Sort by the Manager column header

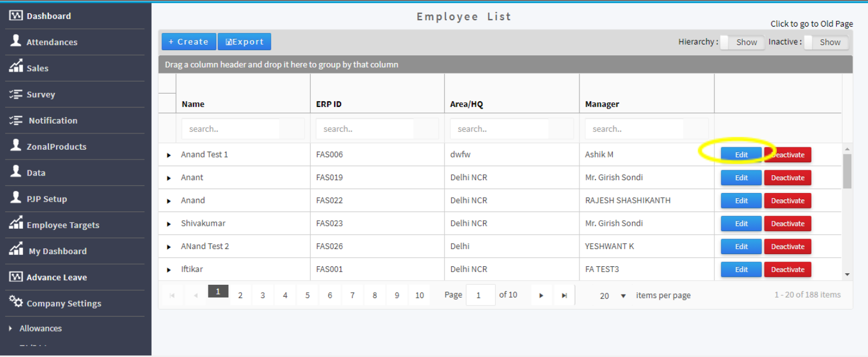602,104
